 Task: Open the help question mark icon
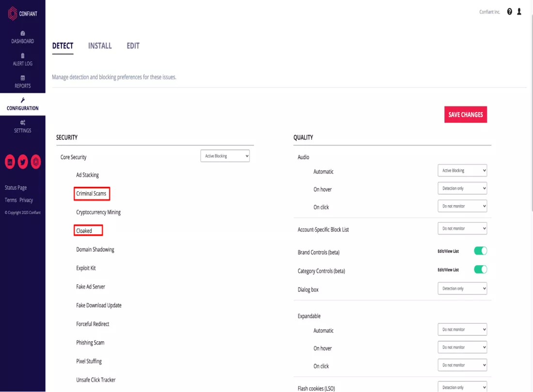click(509, 12)
